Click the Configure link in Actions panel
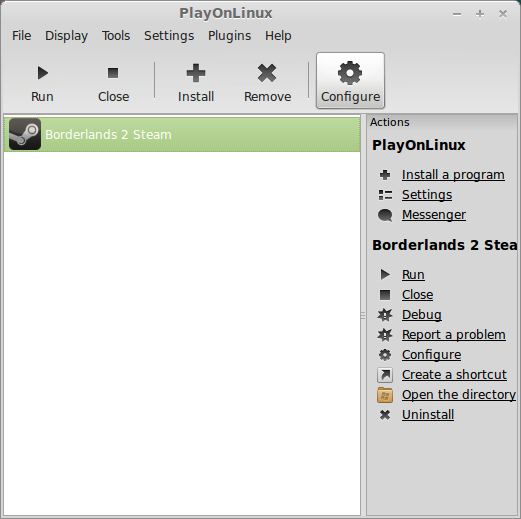Viewport: 521px width, 519px height. pyautogui.click(x=431, y=355)
